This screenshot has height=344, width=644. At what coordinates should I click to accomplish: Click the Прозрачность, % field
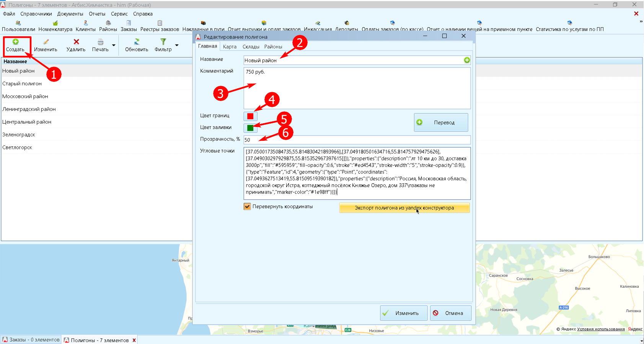click(357, 140)
